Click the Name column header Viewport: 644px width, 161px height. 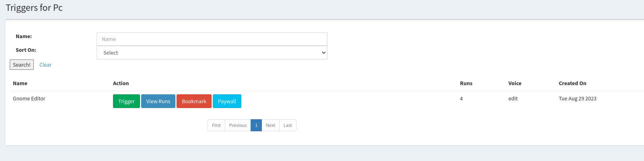[20, 84]
